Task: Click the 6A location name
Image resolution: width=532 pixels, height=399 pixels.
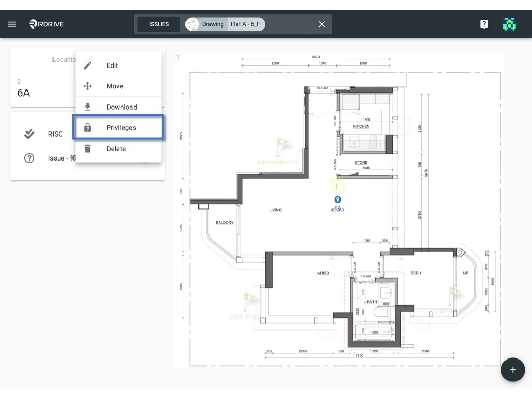Action: point(23,93)
